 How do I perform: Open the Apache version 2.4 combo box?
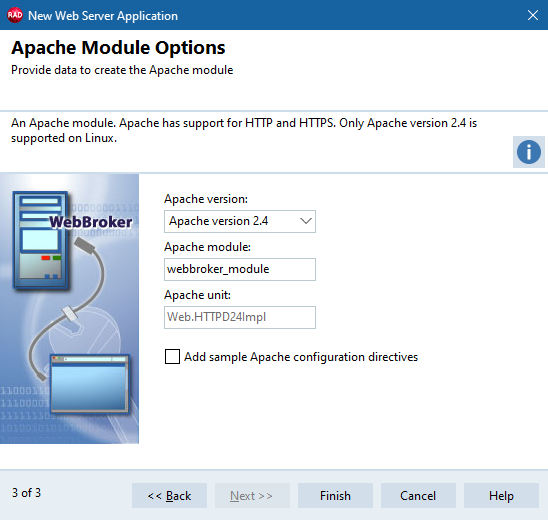240,221
